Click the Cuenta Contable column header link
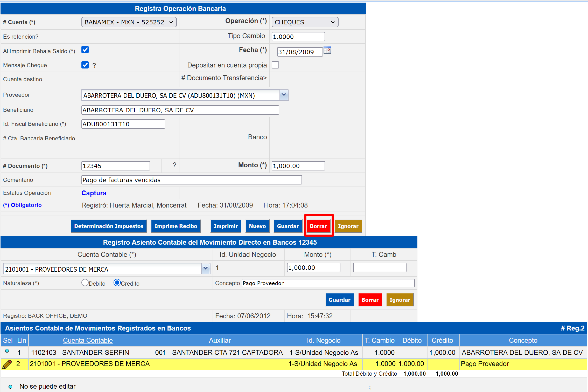The height and width of the screenshot is (392, 588). (88, 340)
